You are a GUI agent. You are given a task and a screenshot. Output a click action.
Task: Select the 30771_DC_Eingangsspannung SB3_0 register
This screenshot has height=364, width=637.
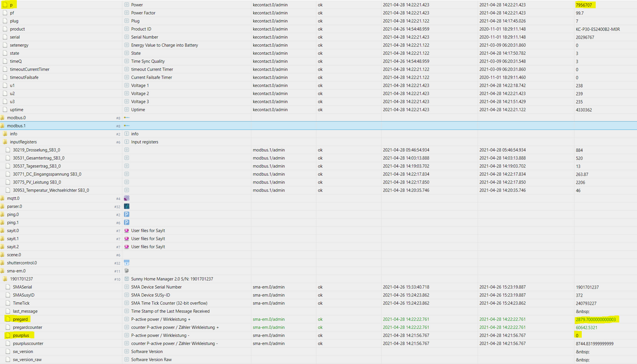click(x=47, y=174)
